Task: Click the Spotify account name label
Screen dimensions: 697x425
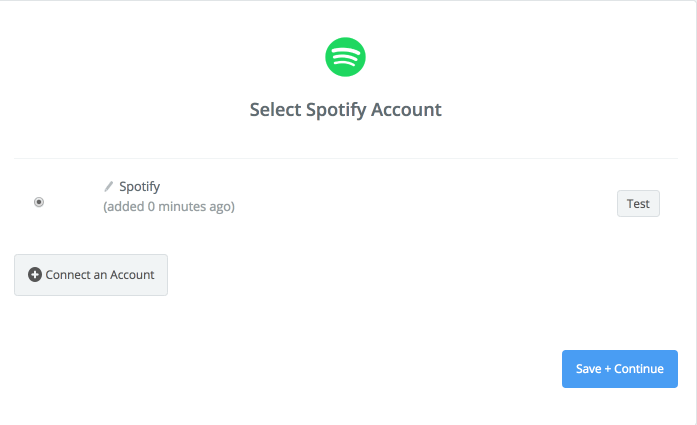Action: [140, 187]
